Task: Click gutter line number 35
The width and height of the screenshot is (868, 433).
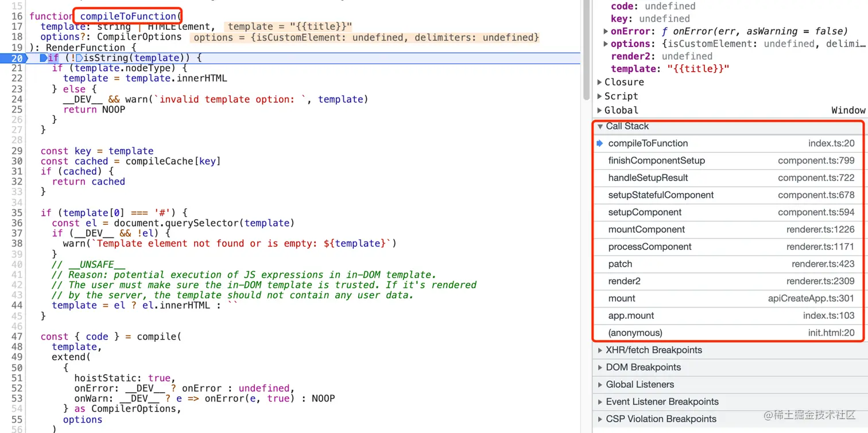Action: tap(17, 213)
